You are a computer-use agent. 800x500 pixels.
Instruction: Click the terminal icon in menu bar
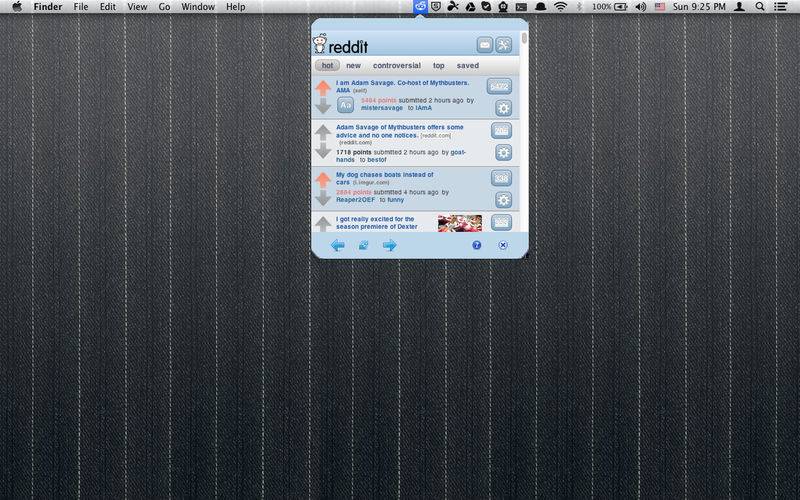[x=521, y=7]
